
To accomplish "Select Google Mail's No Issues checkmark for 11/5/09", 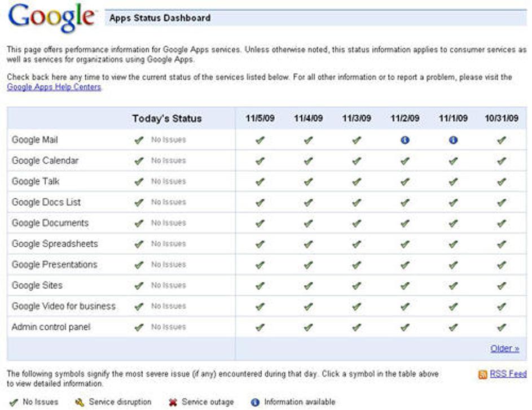I will click(259, 139).
